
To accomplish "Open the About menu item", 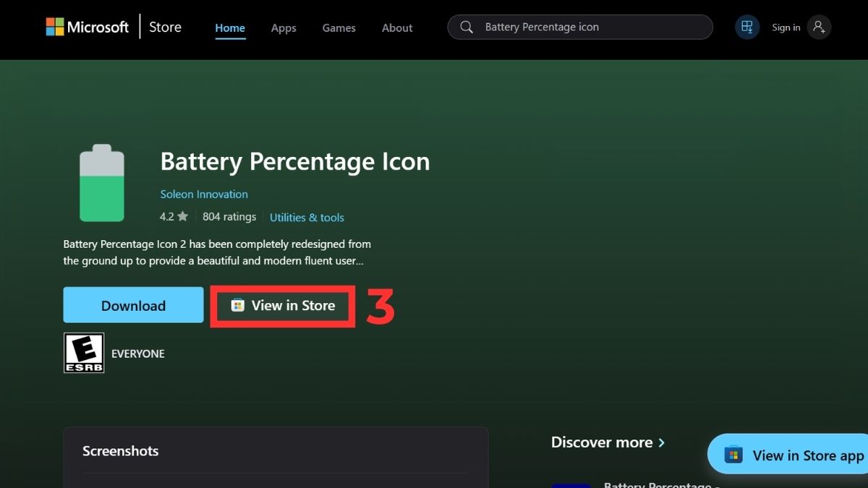I will pyautogui.click(x=396, y=28).
